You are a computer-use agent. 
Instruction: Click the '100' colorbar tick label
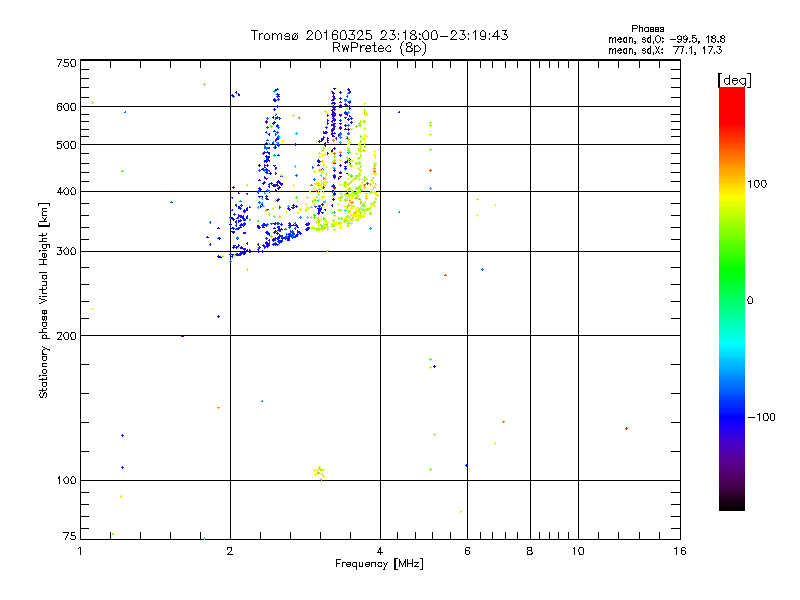pyautogui.click(x=757, y=184)
